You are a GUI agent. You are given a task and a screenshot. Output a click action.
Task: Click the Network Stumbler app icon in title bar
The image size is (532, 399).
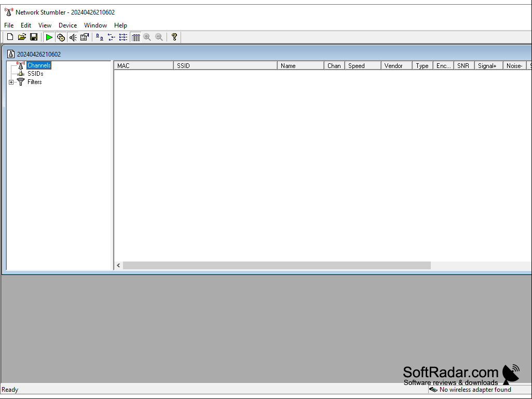(8, 12)
